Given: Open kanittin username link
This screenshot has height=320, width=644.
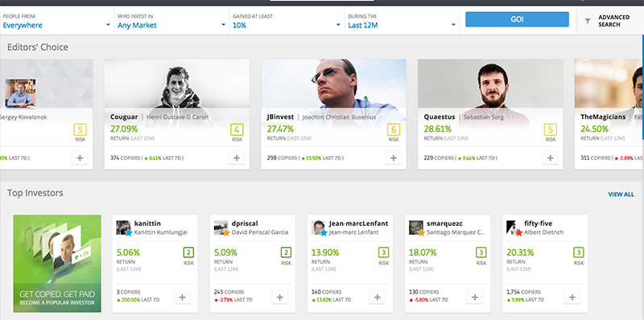Looking at the screenshot, I should [147, 224].
